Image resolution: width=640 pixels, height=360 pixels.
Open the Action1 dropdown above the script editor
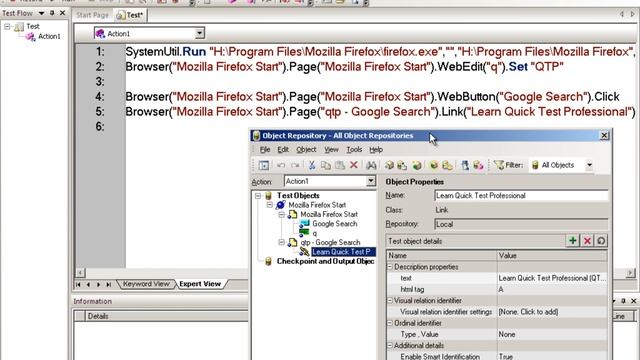[199, 33]
